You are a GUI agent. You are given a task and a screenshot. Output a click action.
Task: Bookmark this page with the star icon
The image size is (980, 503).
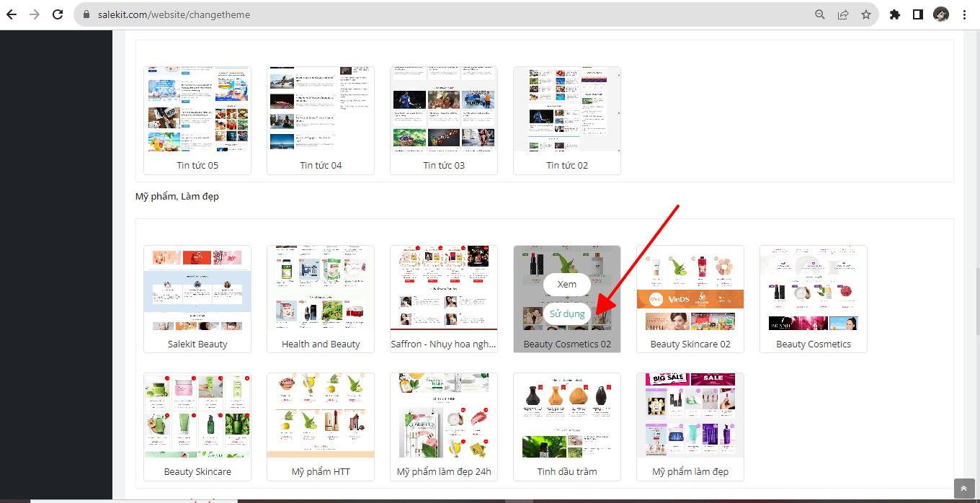866,14
